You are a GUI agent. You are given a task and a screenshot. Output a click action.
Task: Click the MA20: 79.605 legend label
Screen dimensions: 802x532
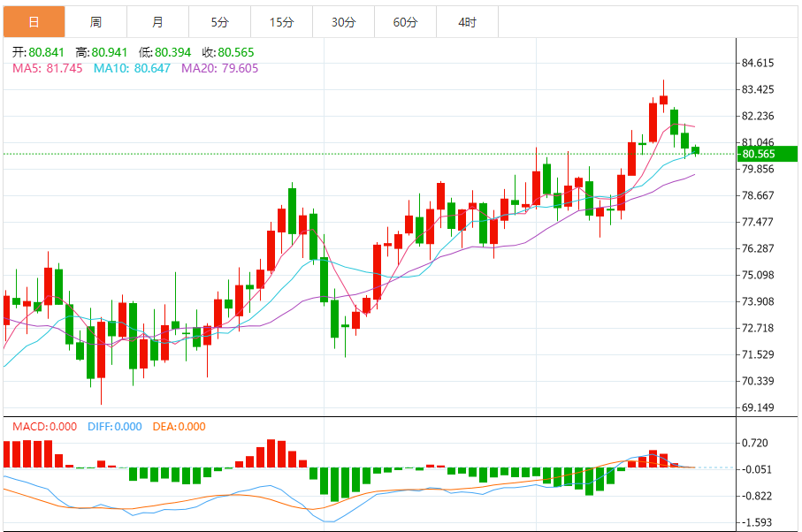tap(219, 68)
